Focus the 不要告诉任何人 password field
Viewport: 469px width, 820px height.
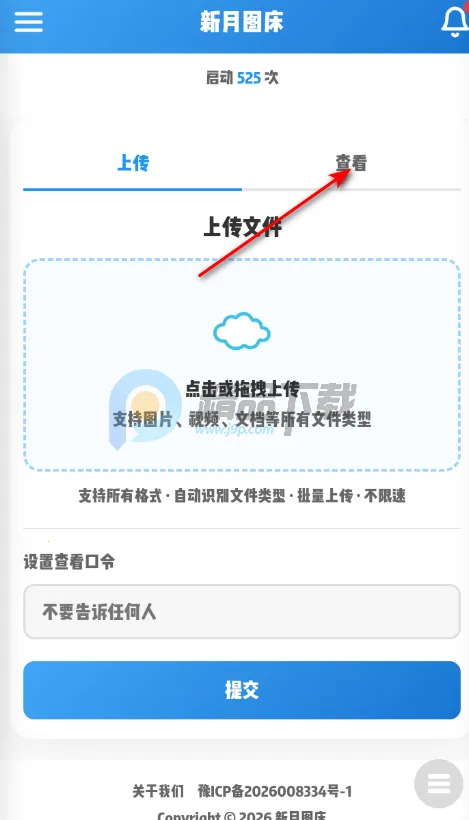coord(242,611)
